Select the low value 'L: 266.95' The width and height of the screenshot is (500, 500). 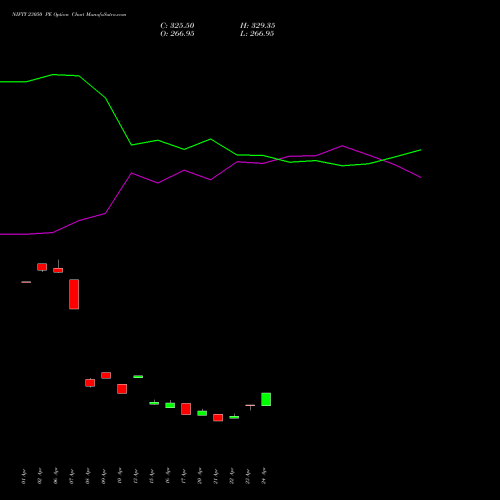[x=257, y=34]
